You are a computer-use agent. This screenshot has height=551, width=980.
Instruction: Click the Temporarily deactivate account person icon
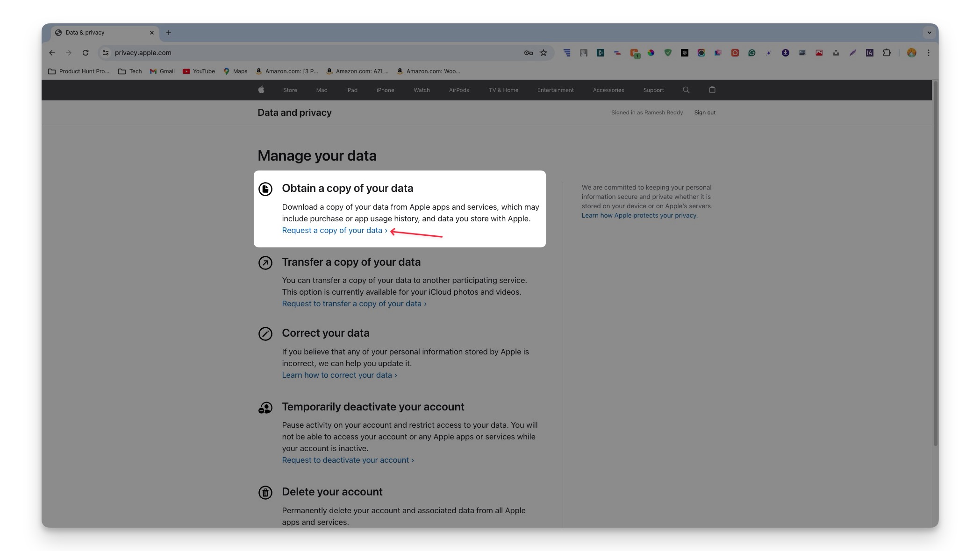coord(265,408)
